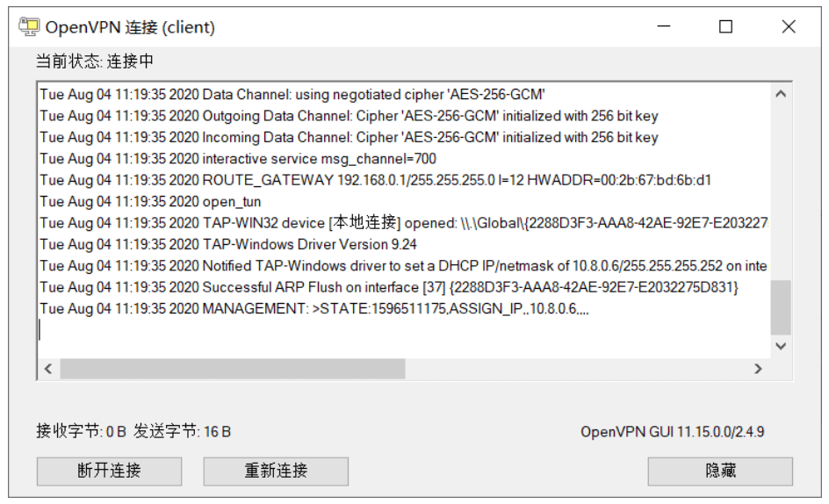This screenshot has height=504, width=829.
Task: Click the 'interactive service msg_channel=700' line
Action: (x=238, y=159)
